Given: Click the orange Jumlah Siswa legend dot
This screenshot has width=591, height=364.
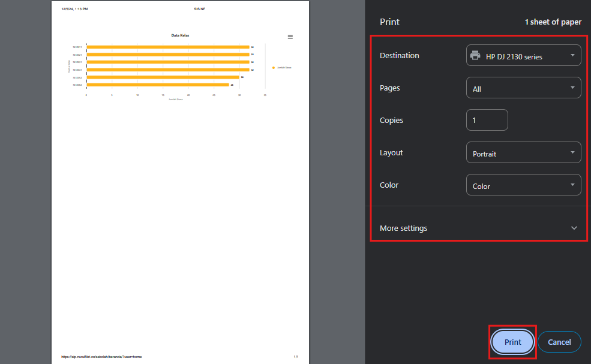Looking at the screenshot, I should 274,68.
